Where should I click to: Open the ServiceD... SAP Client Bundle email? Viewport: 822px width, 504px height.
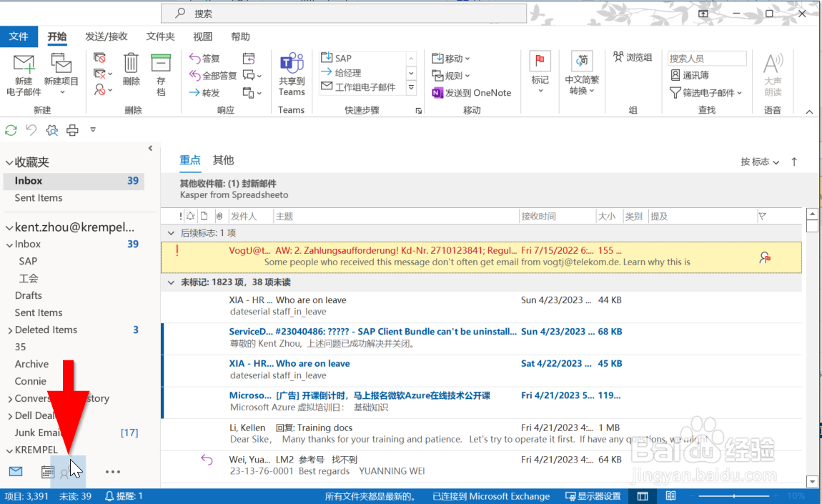[x=481, y=337]
